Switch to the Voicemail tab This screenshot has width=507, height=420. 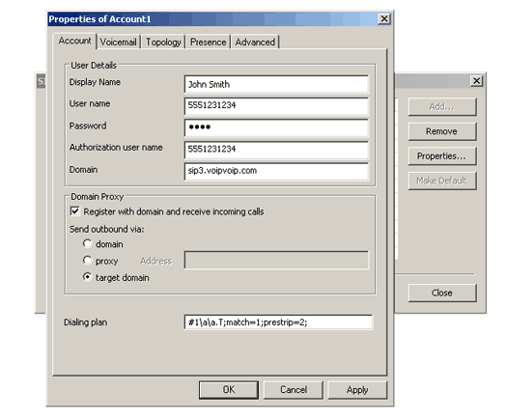coord(119,42)
